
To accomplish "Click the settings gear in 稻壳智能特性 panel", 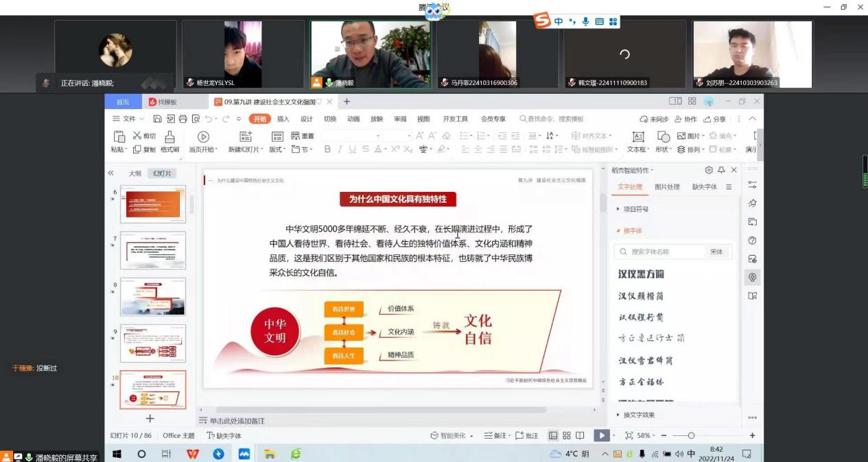I will click(708, 170).
